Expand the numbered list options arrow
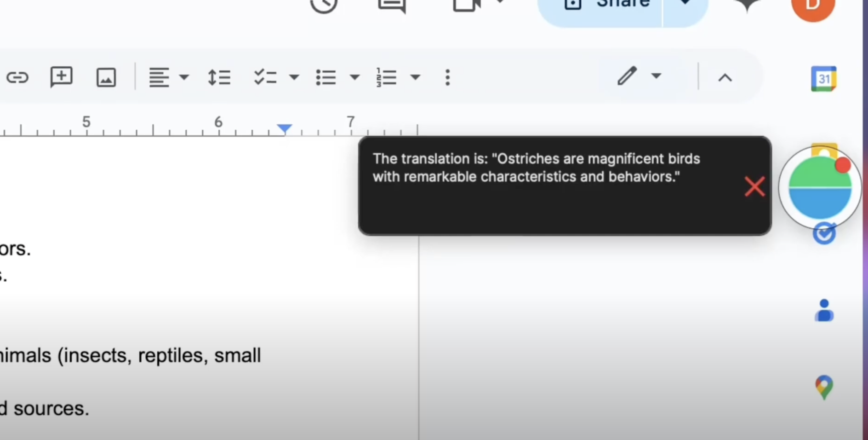 pos(415,77)
